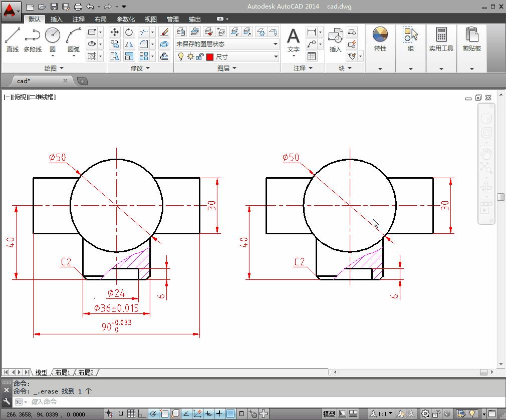Open the unsaved layer states dropdown
Viewport: 506px width, 420px height.
point(275,44)
